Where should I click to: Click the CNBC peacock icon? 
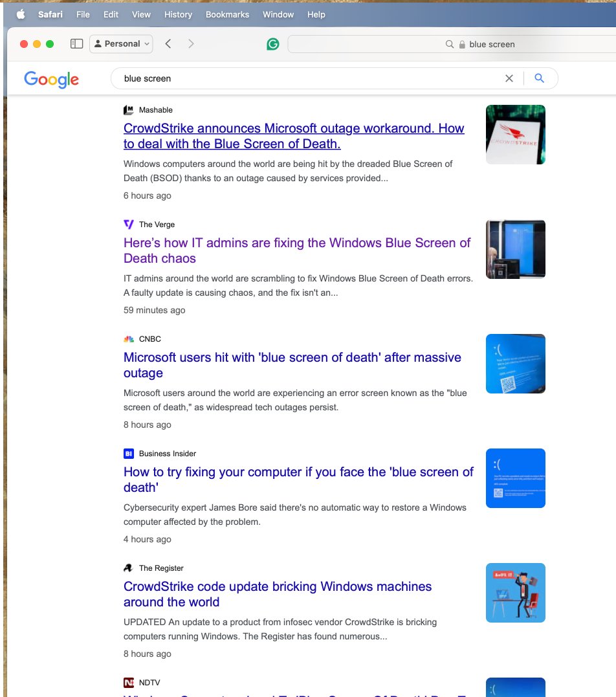coord(127,338)
